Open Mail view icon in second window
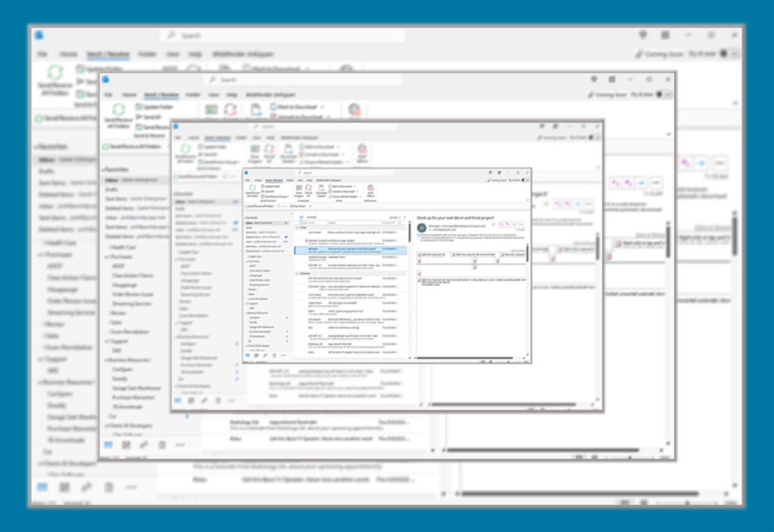774x532 pixels. 108,444
